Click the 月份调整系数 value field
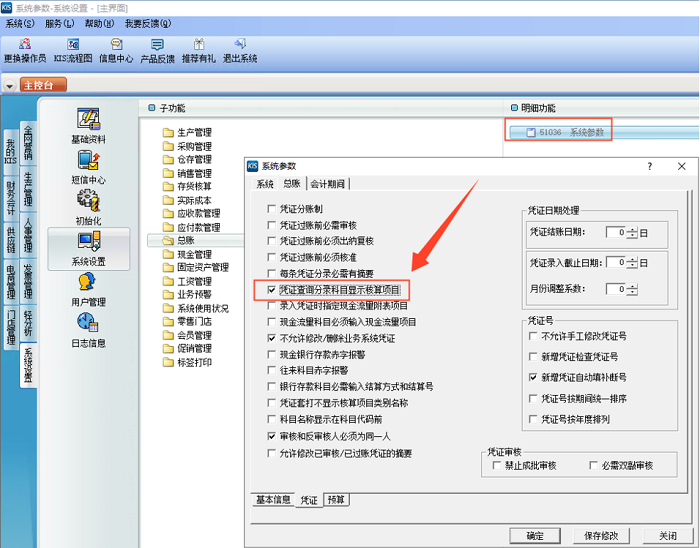This screenshot has height=548, width=700. click(x=617, y=289)
